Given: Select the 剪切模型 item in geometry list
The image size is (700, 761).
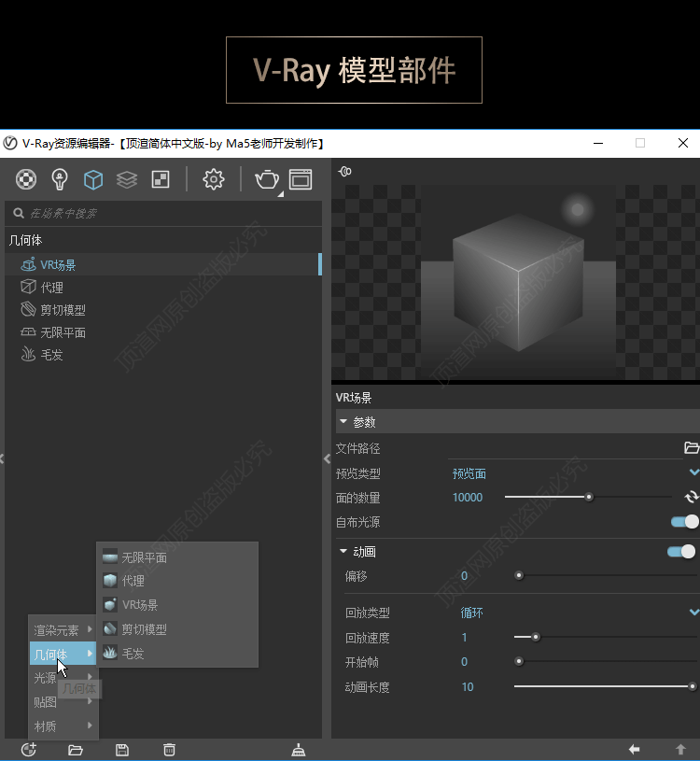Looking at the screenshot, I should tap(163, 310).
